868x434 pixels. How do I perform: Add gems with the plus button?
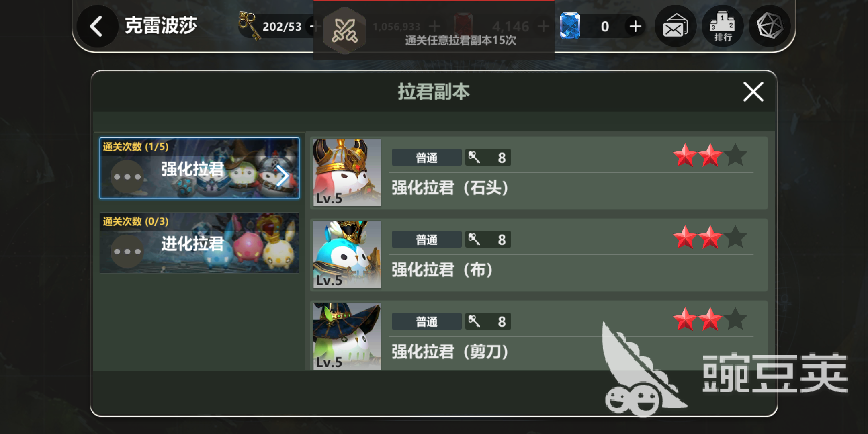635,27
